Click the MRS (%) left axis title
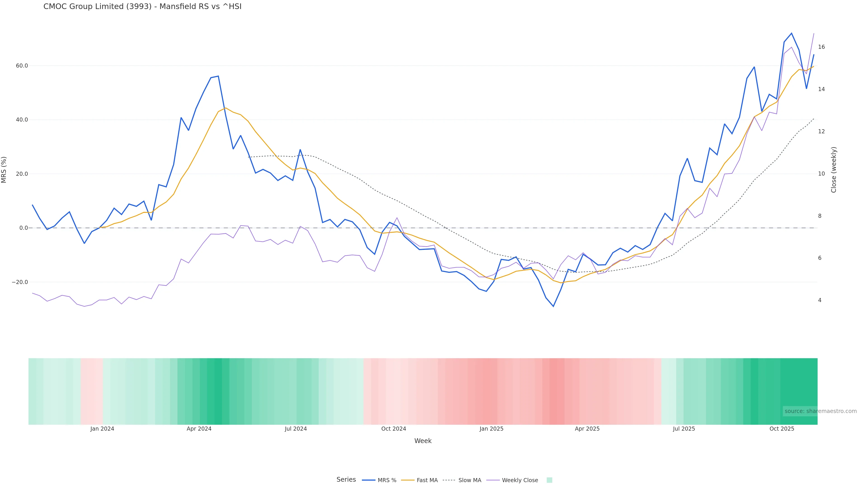The height and width of the screenshot is (488, 868). (x=4, y=170)
